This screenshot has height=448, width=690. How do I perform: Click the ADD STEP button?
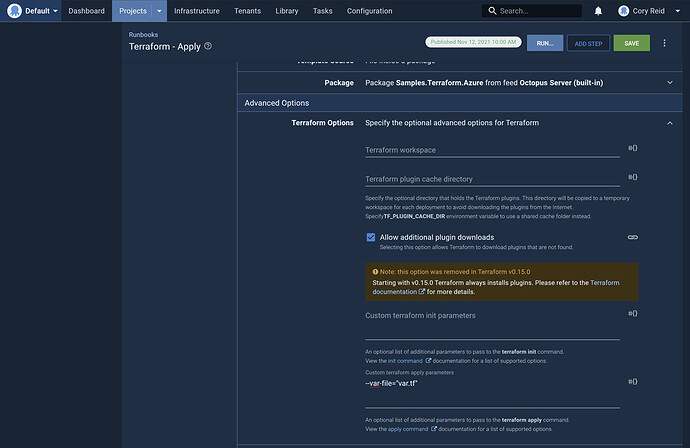point(588,43)
